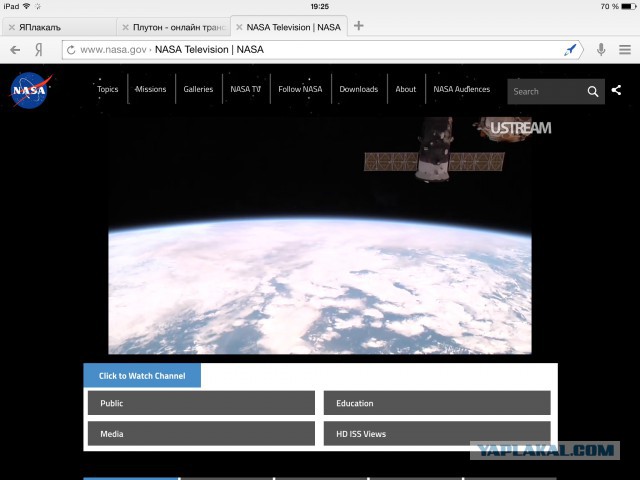This screenshot has width=640, height=480.
Task: Switch to the Плутон онлайн tab
Action: point(174,27)
